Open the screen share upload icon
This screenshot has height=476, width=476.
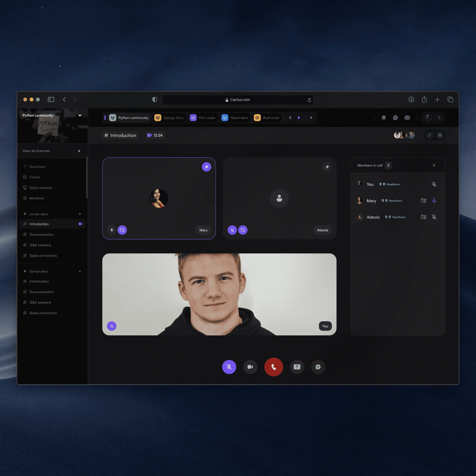tap(297, 367)
